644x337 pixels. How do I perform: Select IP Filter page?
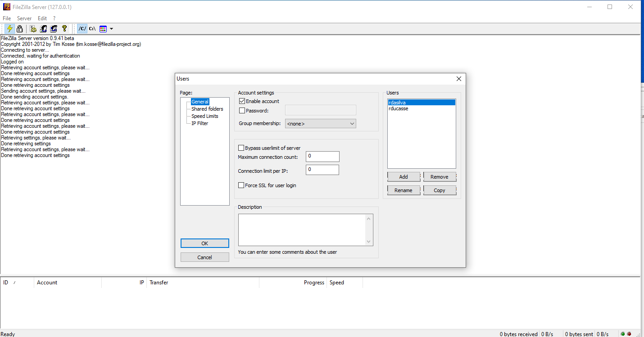(x=200, y=123)
